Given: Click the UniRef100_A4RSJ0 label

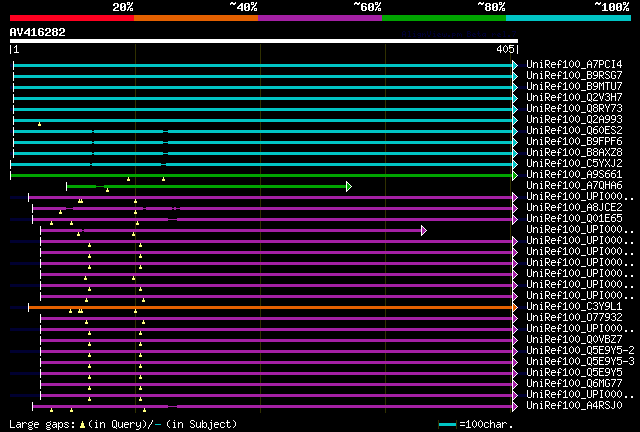Looking at the screenshot, I should 574,406.
